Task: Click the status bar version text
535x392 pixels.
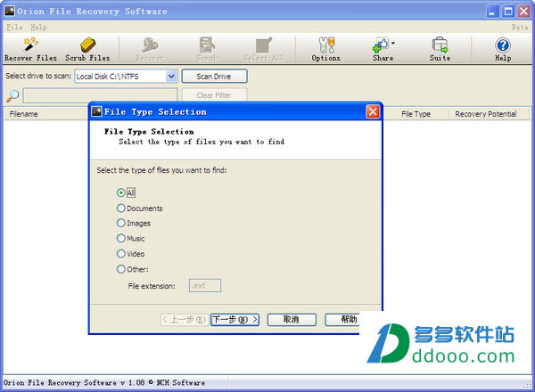Action: tap(104, 383)
